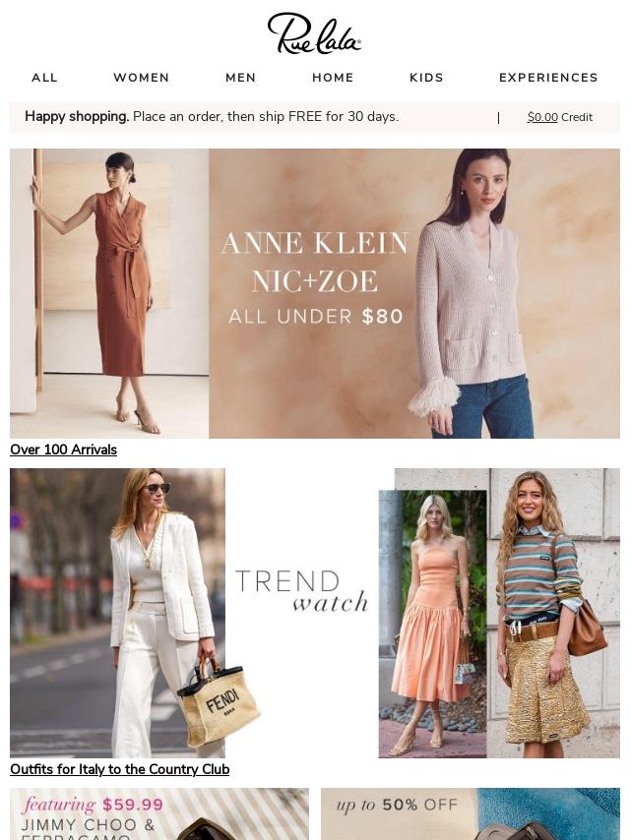
Task: Open the HOME category
Action: (x=333, y=78)
